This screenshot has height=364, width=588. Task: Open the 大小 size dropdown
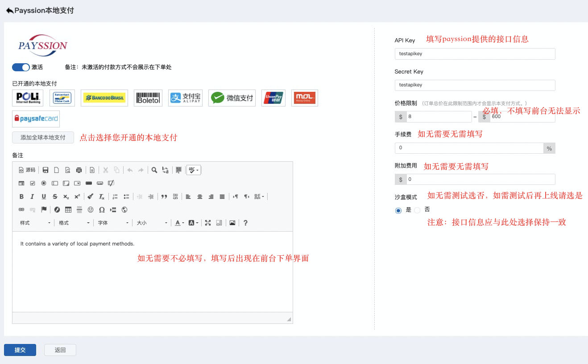[x=152, y=223]
